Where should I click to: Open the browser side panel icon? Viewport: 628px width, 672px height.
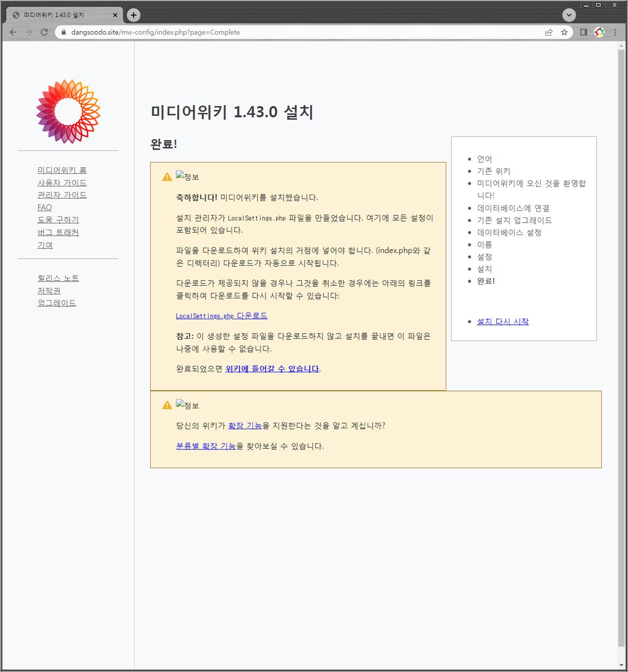pyautogui.click(x=584, y=32)
